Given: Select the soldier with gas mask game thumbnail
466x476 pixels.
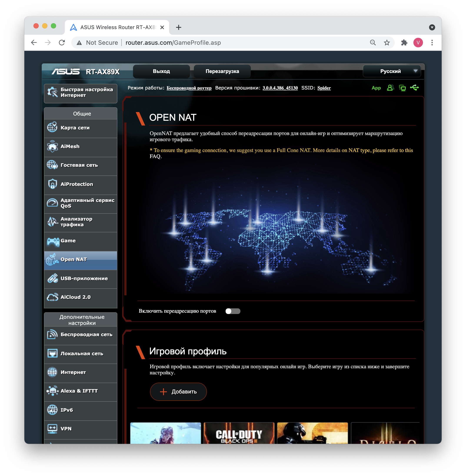Looking at the screenshot, I should coord(312,433).
